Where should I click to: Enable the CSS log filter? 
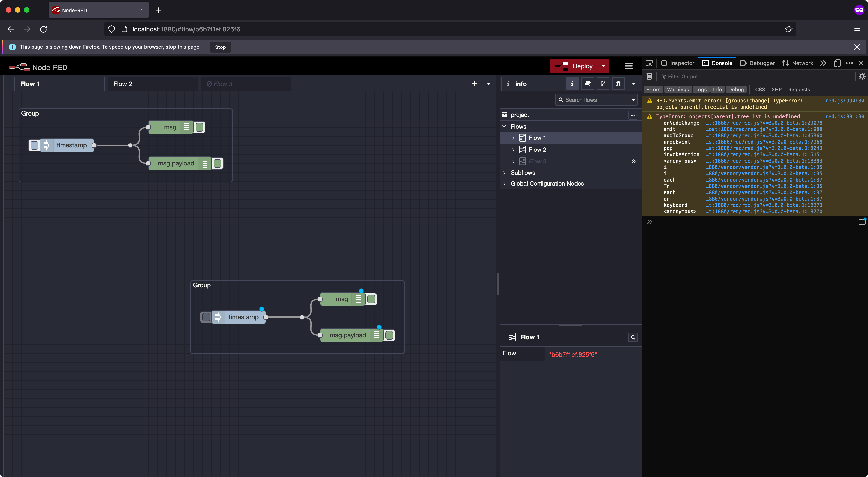[x=760, y=89]
